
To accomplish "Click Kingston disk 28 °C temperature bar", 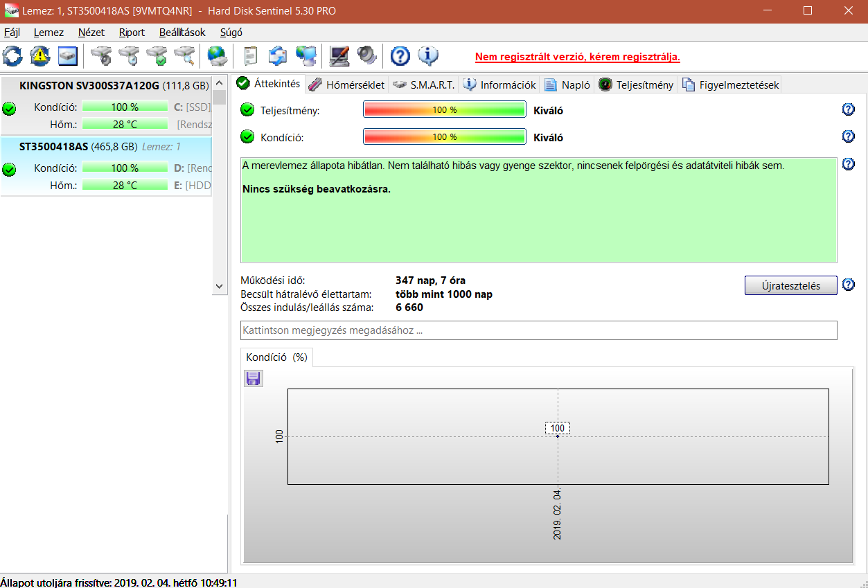I will point(125,124).
